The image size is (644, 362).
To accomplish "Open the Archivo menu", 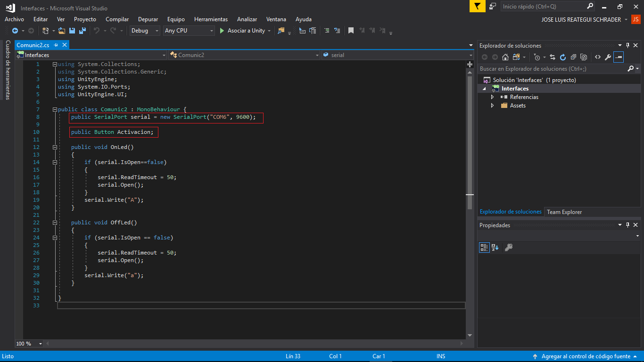I will pos(14,19).
